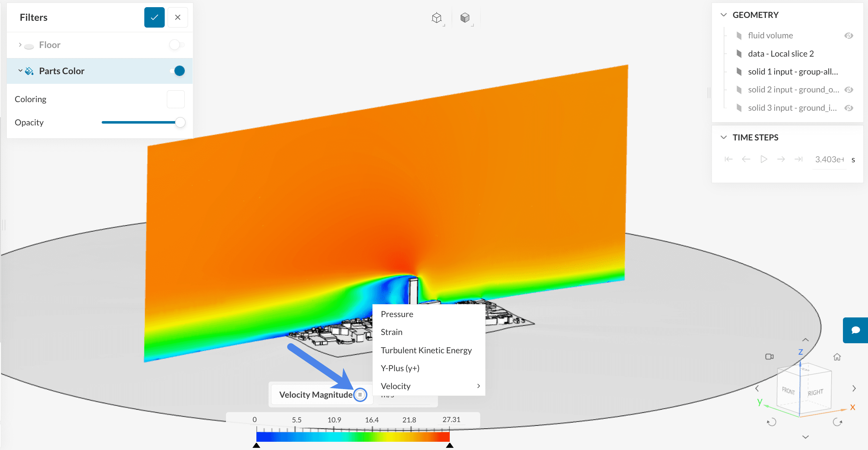Apply filters with the checkmark button
The image size is (868, 450).
[x=154, y=17]
